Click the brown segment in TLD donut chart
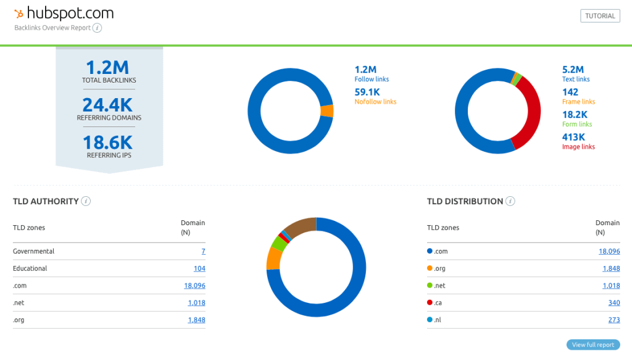Viewport: 632px width, 364px height. (301, 226)
